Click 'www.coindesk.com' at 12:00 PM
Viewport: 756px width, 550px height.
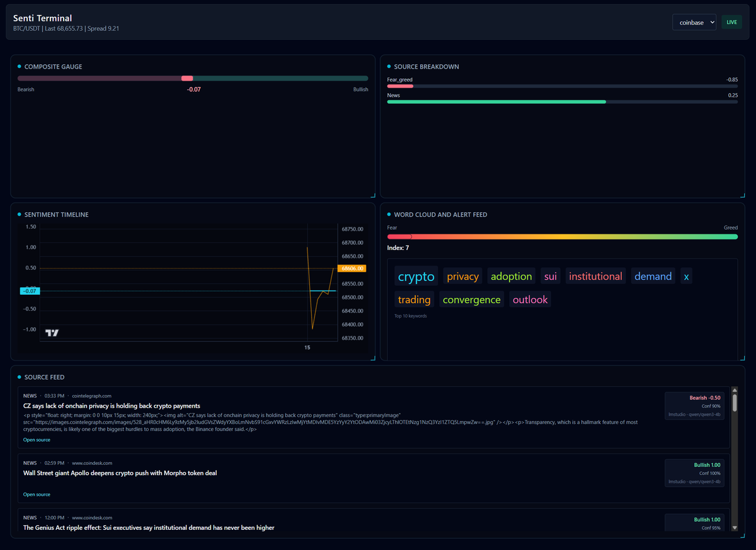(x=93, y=518)
